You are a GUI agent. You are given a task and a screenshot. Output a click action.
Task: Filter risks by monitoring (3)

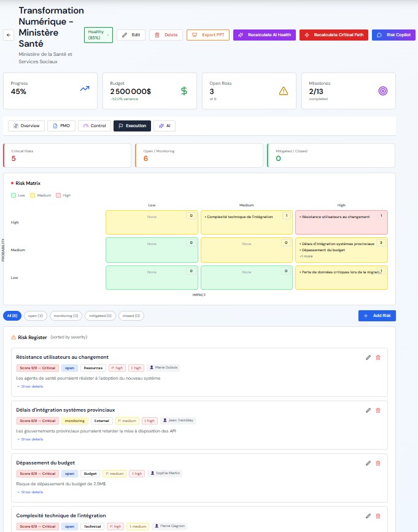click(66, 316)
